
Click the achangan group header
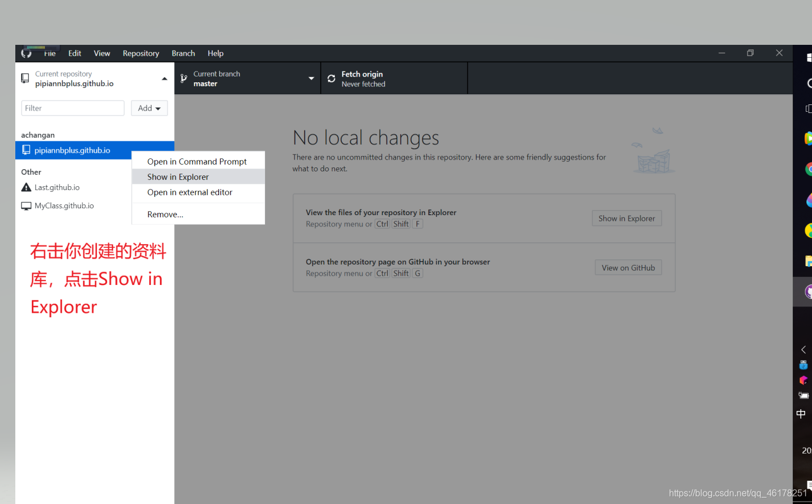click(38, 135)
